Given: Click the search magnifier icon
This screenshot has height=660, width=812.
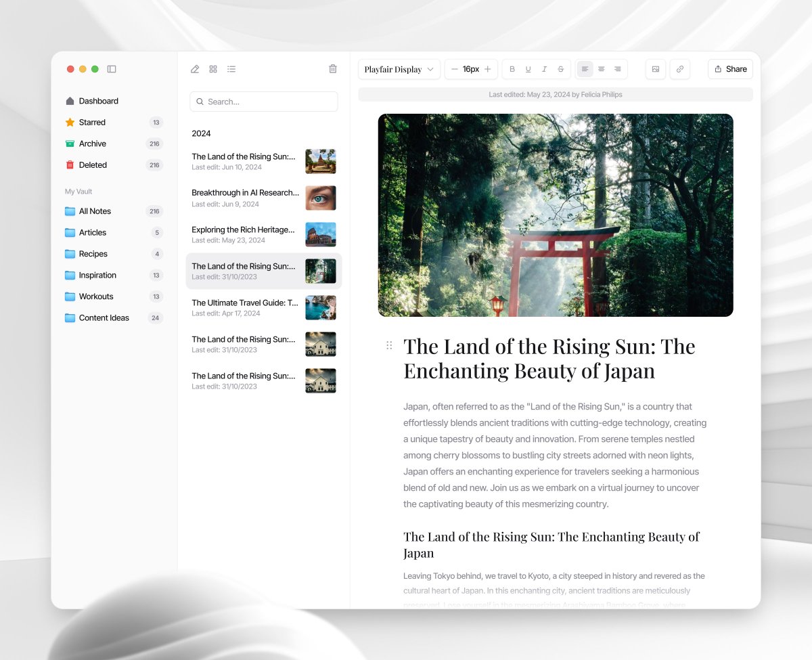Looking at the screenshot, I should tap(200, 102).
